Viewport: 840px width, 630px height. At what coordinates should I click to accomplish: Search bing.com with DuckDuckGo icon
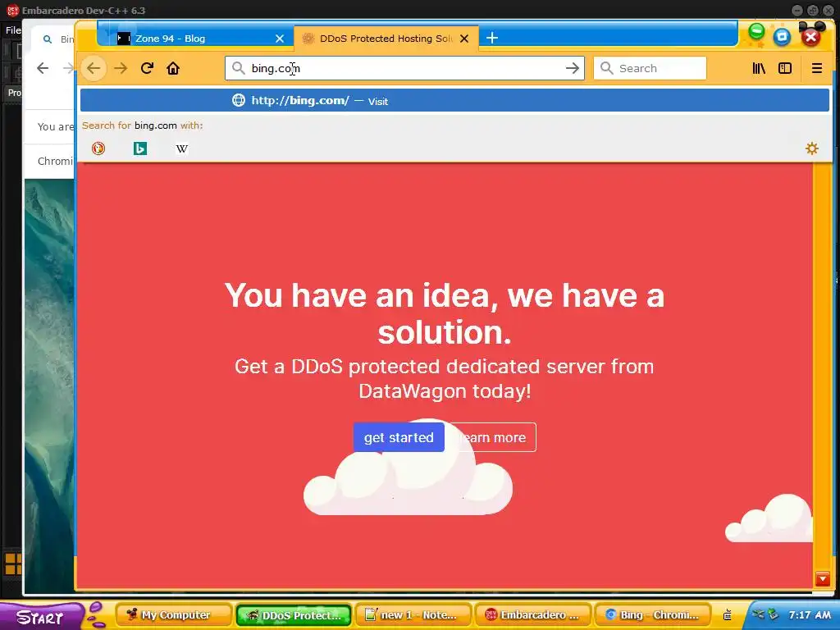pos(98,148)
